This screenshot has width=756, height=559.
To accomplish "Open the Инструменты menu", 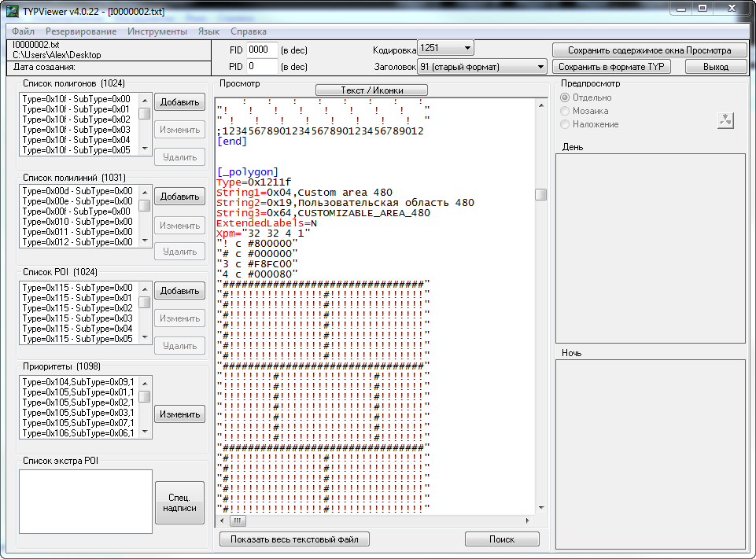I will (x=157, y=31).
